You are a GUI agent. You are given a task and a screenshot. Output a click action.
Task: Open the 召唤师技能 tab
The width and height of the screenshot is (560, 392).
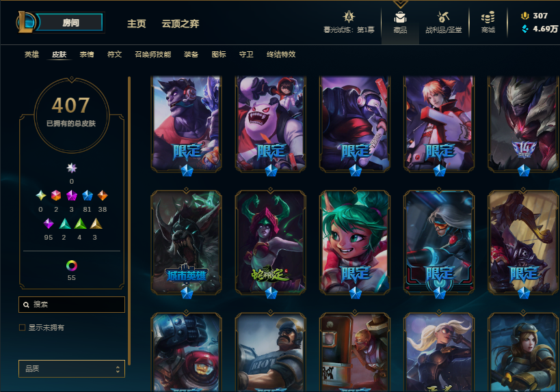tap(153, 54)
